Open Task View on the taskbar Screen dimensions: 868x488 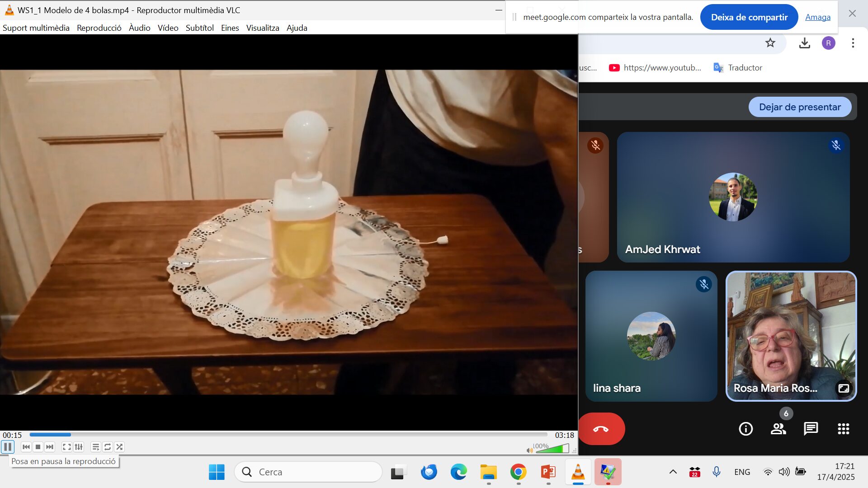coord(398,472)
